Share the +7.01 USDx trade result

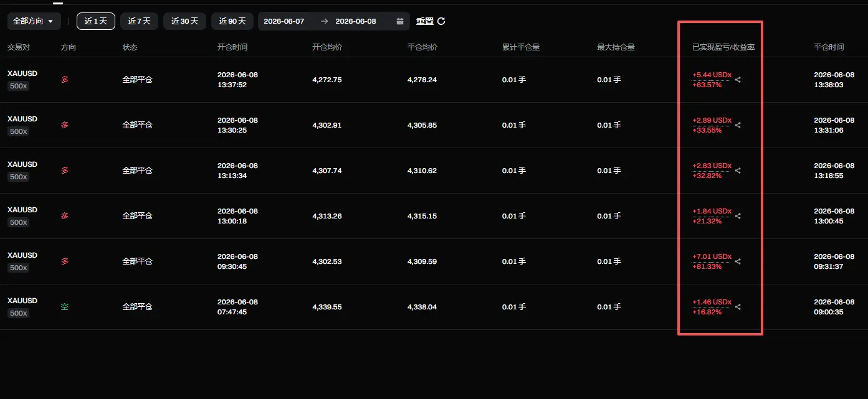pyautogui.click(x=738, y=261)
